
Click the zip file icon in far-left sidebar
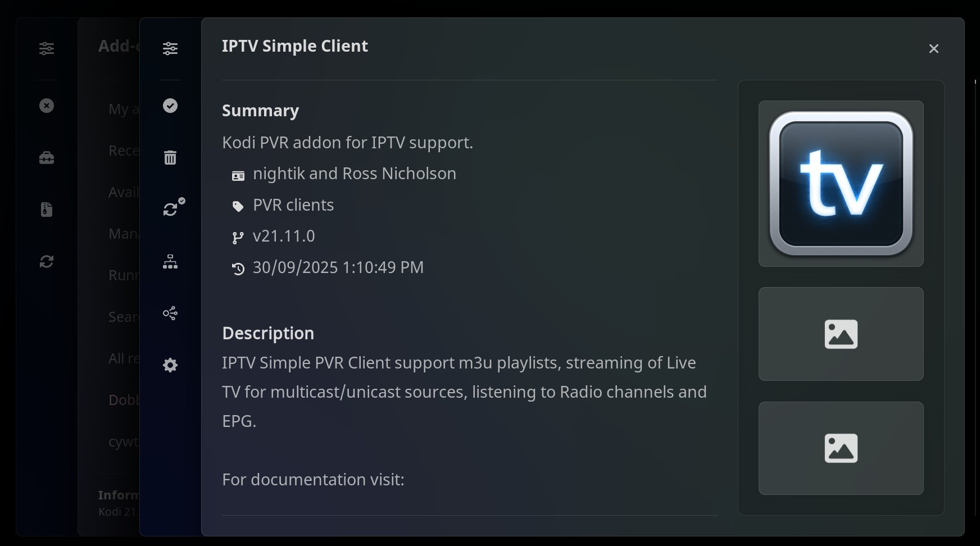47,210
